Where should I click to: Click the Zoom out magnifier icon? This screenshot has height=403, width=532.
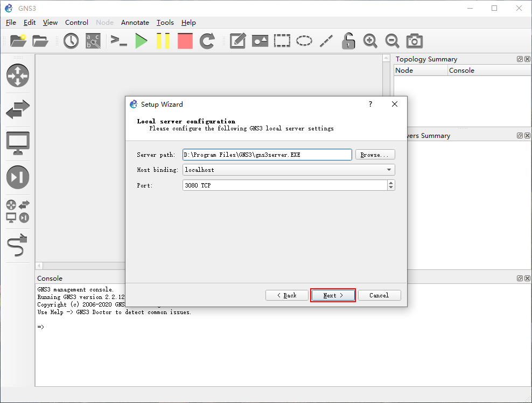pyautogui.click(x=392, y=41)
